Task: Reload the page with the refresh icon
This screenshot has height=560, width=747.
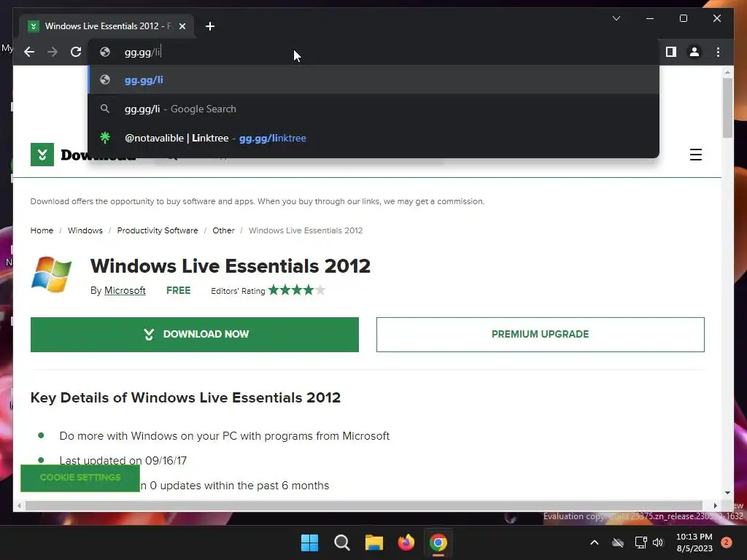Action: tap(76, 52)
